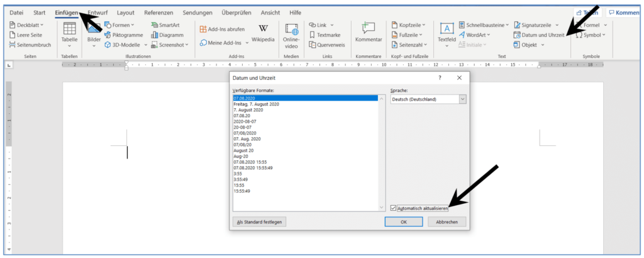Screen dimensions: 644x258
Task: Open the Seitenzahl page number menu
Action: coord(409,45)
